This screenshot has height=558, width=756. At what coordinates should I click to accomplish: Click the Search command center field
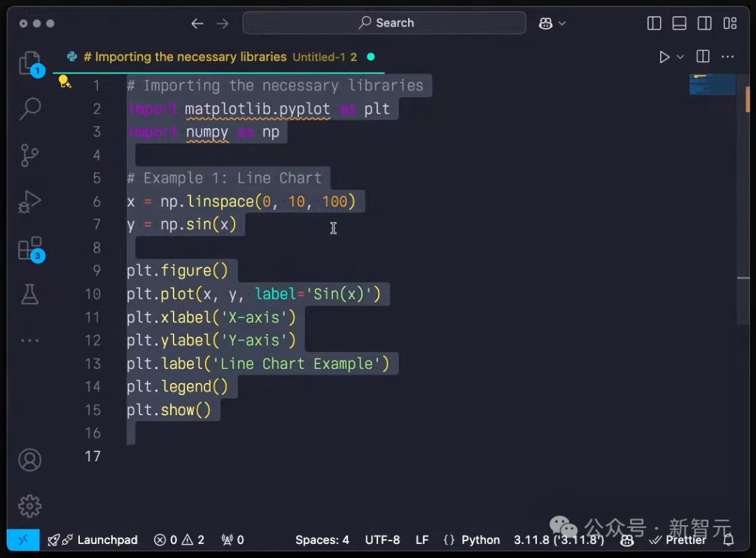tap(384, 23)
